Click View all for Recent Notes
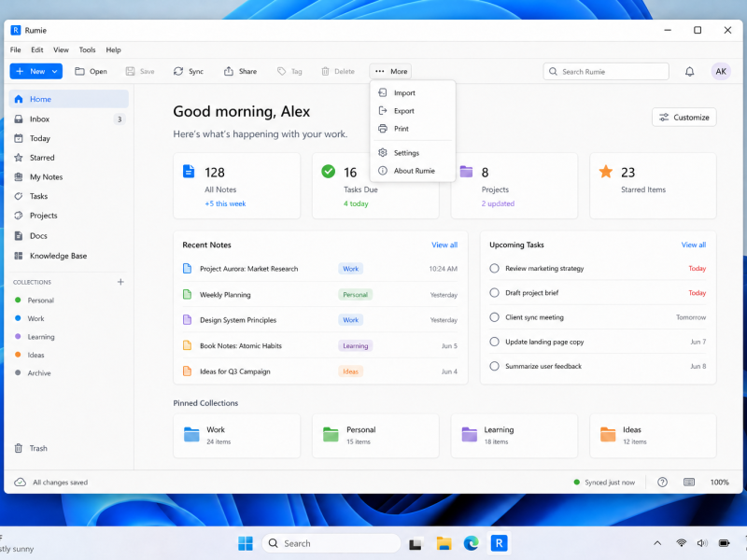 coord(444,245)
